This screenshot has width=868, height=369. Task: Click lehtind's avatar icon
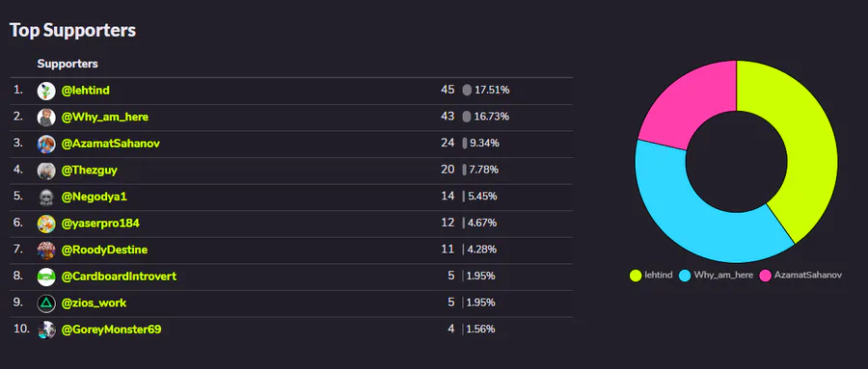(46, 91)
